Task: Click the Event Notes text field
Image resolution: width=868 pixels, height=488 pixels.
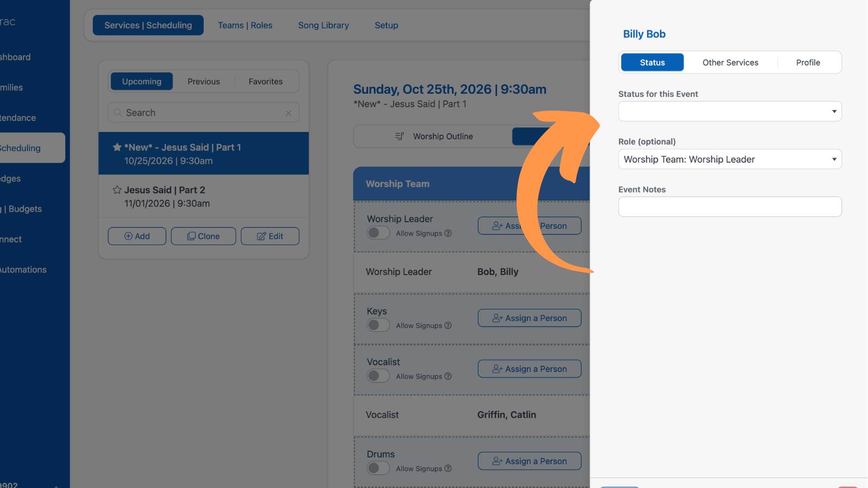Action: pyautogui.click(x=730, y=207)
